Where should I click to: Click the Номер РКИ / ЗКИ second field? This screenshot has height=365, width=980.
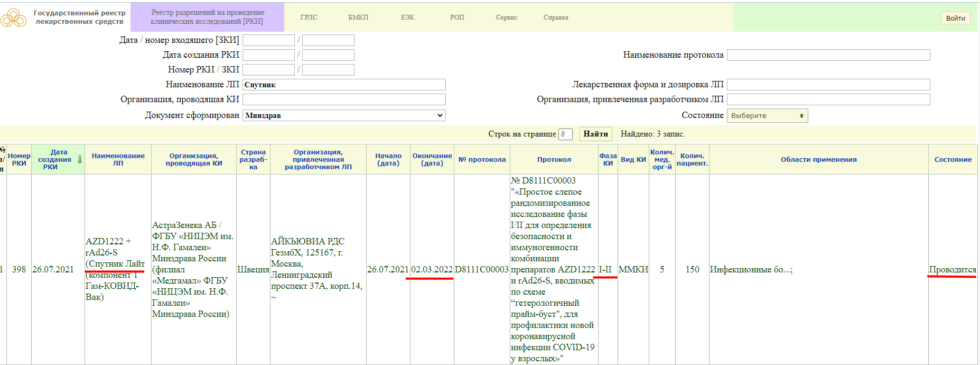point(328,70)
